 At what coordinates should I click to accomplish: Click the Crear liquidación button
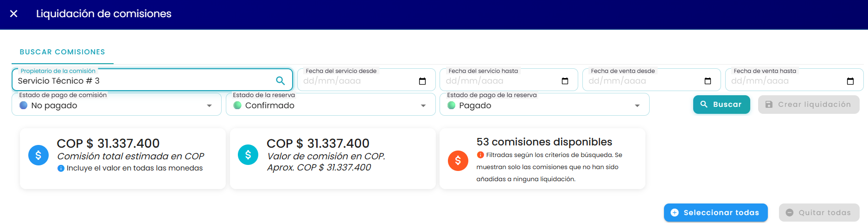coord(809,105)
